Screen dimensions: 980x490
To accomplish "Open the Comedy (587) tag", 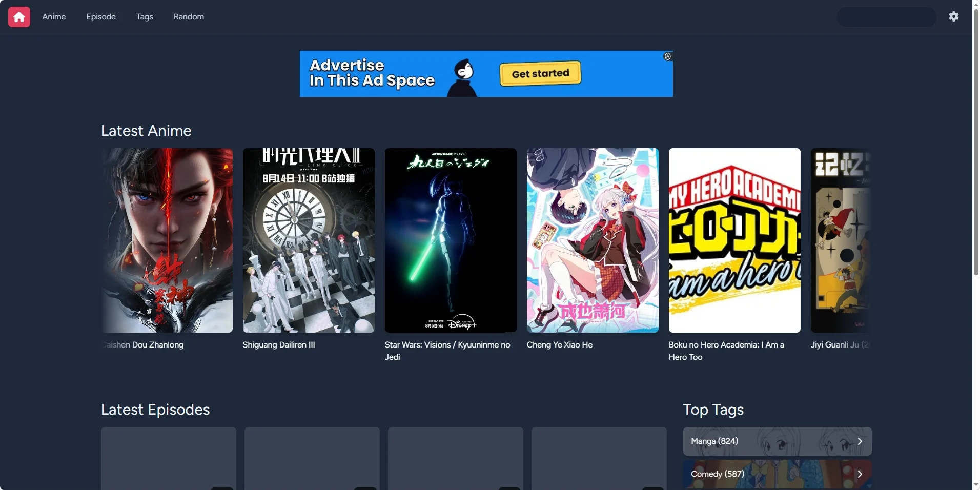I will [x=777, y=474].
